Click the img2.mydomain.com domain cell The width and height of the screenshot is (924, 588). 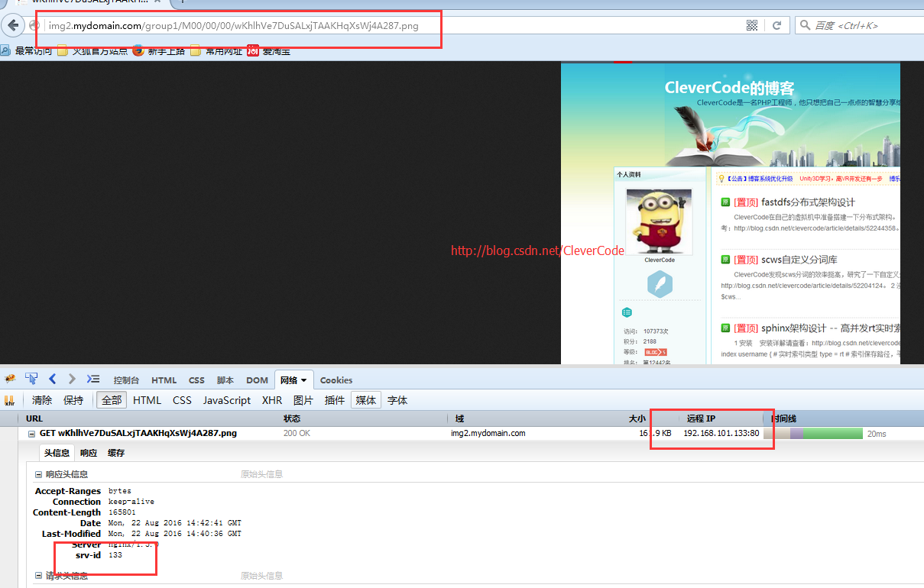click(x=488, y=434)
